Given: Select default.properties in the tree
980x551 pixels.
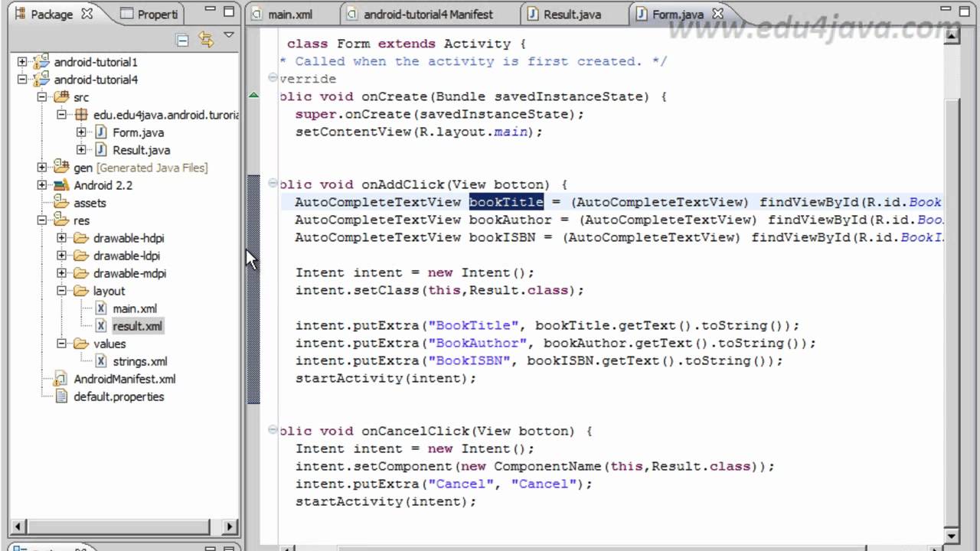Looking at the screenshot, I should [119, 396].
